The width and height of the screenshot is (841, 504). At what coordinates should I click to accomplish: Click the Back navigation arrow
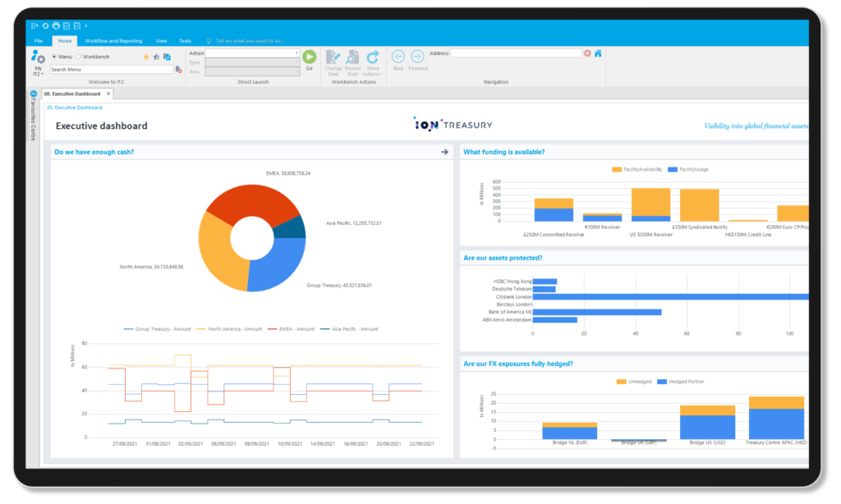pyautogui.click(x=398, y=57)
